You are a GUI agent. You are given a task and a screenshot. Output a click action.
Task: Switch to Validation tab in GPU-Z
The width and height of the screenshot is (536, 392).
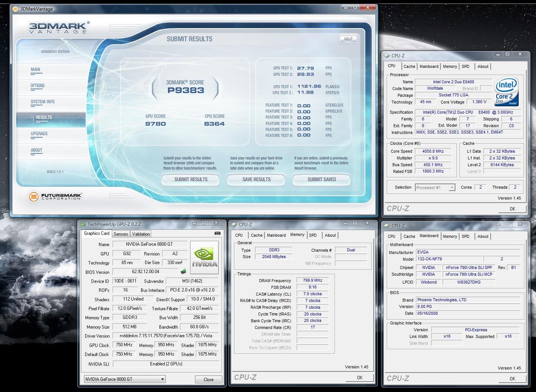tap(141, 234)
